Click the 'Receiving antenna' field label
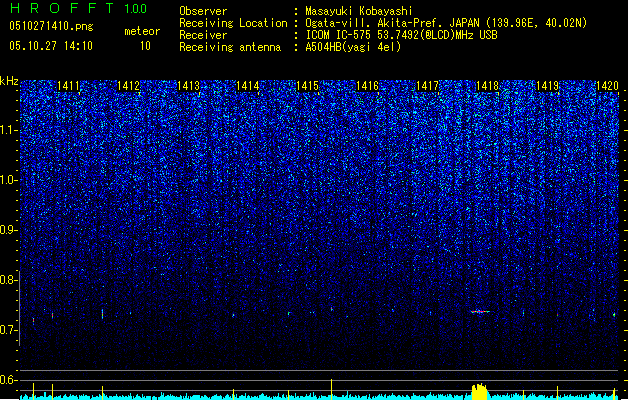 (230, 47)
